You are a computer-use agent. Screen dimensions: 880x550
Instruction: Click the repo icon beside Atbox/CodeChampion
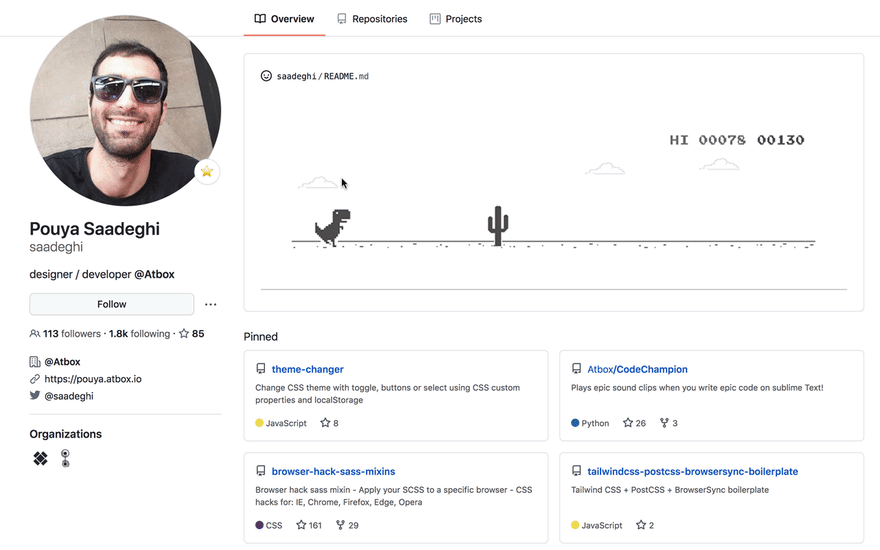576,369
